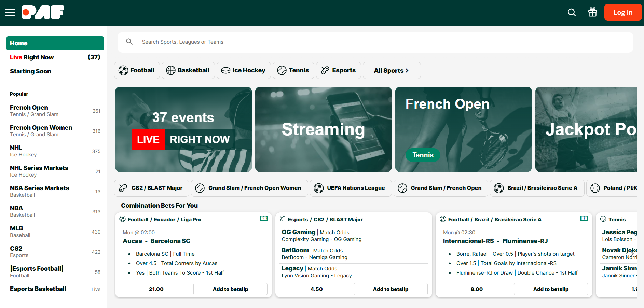The image size is (644, 308).
Task: Click esports icon on CS2 BLAST Major card
Action: click(283, 219)
